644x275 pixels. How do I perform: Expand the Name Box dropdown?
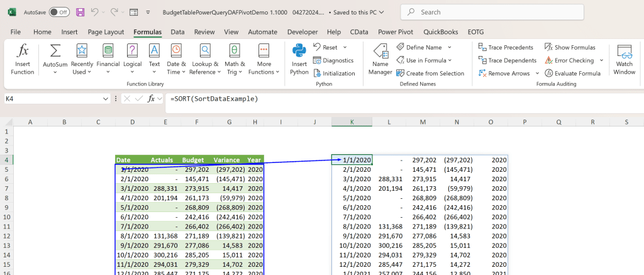point(105,99)
